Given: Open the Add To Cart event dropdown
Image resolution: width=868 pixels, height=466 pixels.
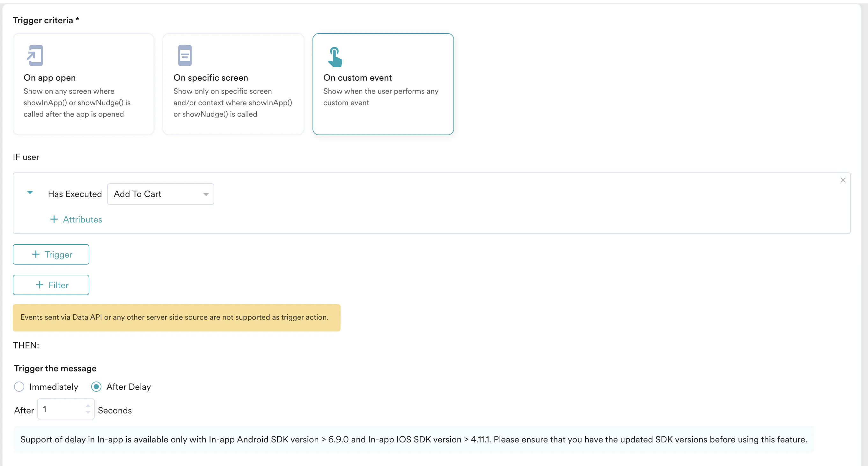Looking at the screenshot, I should [160, 194].
